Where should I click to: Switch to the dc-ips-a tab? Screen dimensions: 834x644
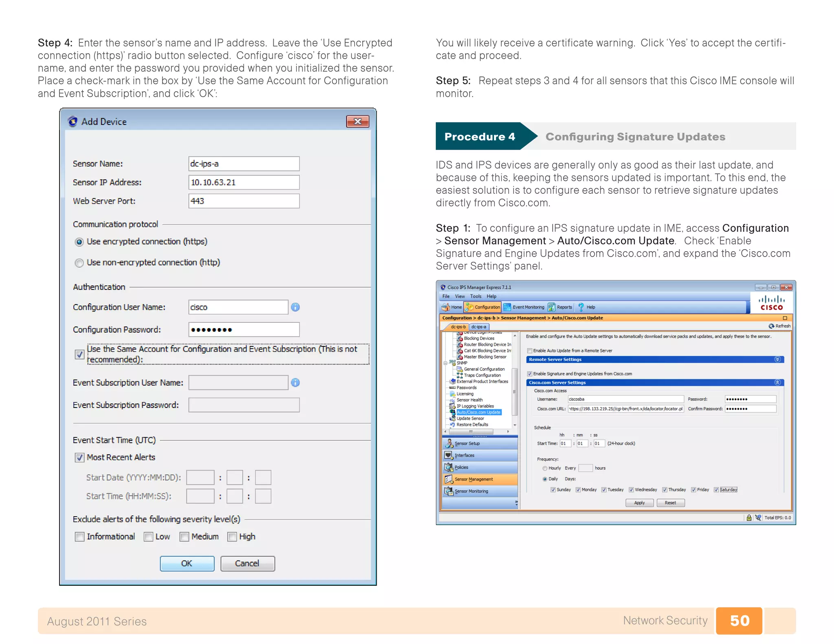point(478,326)
